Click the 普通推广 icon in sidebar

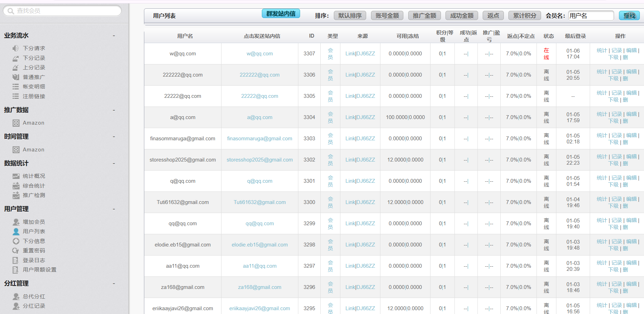tap(16, 77)
